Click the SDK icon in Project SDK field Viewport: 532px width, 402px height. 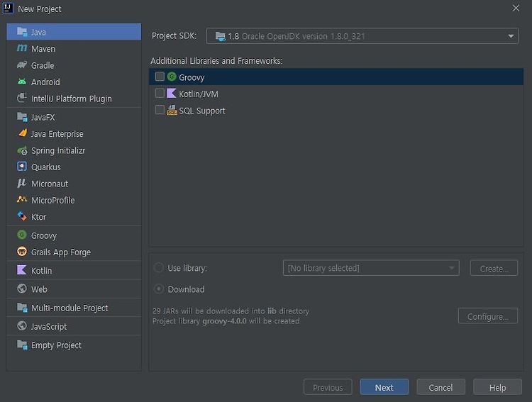tap(221, 36)
